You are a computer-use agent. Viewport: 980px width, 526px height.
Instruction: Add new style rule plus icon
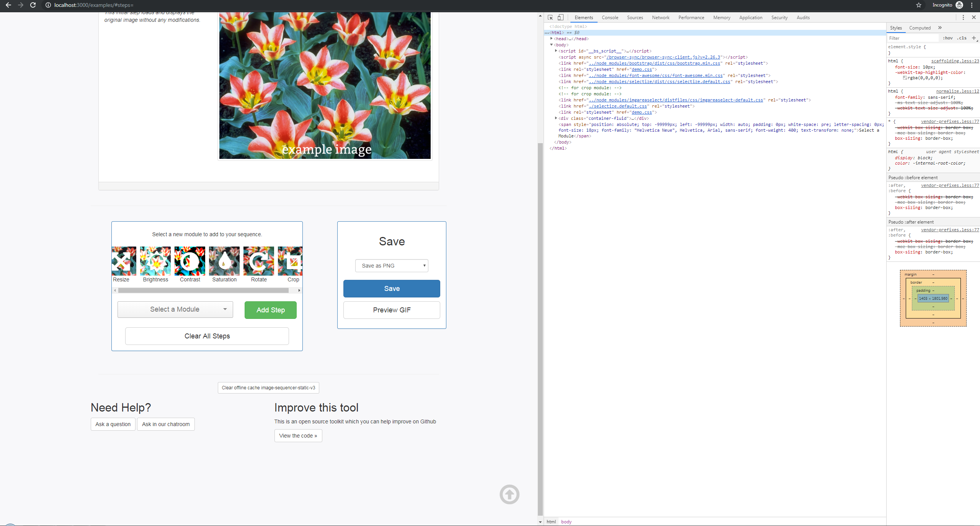(x=974, y=38)
